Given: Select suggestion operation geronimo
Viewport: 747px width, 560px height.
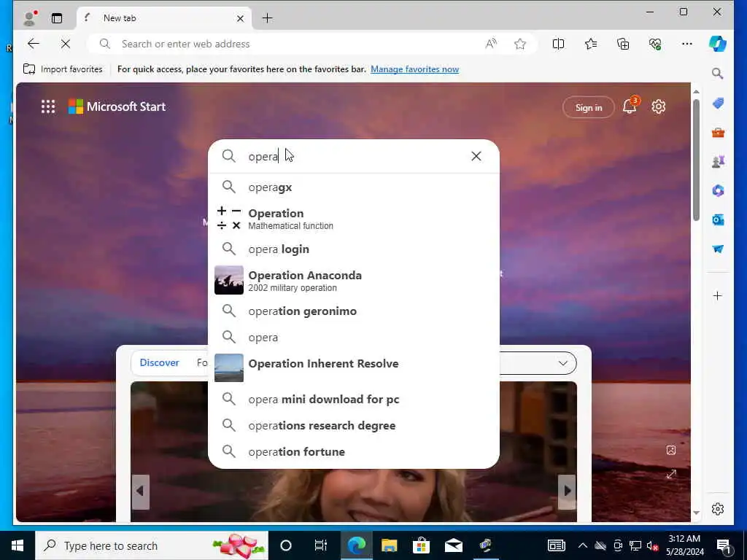Looking at the screenshot, I should (354, 311).
